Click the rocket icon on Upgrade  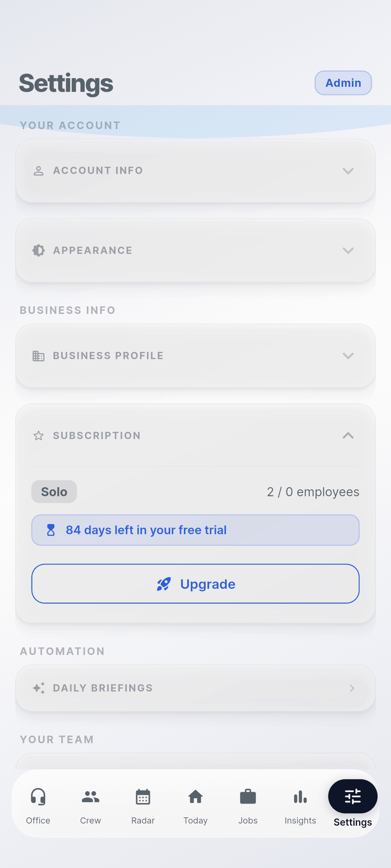coord(164,584)
